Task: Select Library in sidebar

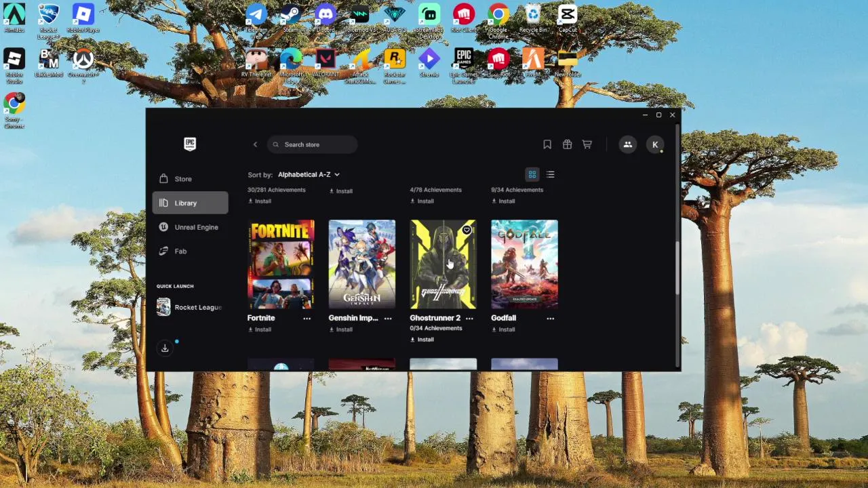Action: pyautogui.click(x=190, y=203)
